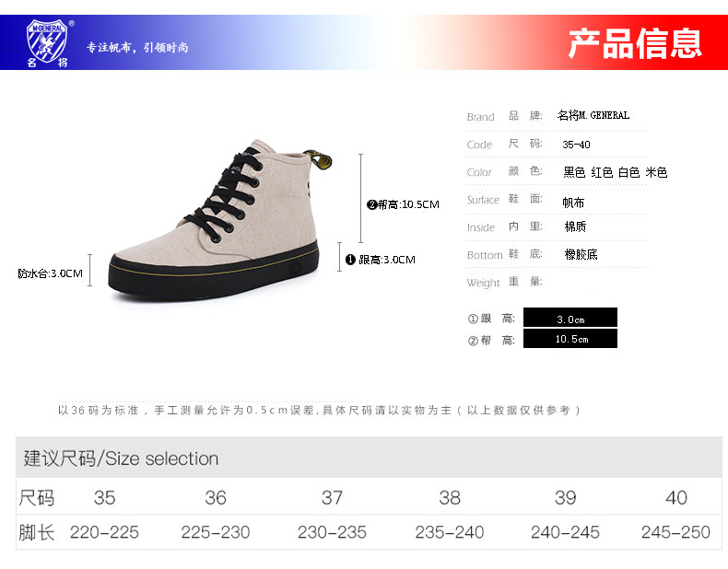Click the 名将M.GENERAL brand name text
The image size is (728, 569).
click(x=593, y=115)
